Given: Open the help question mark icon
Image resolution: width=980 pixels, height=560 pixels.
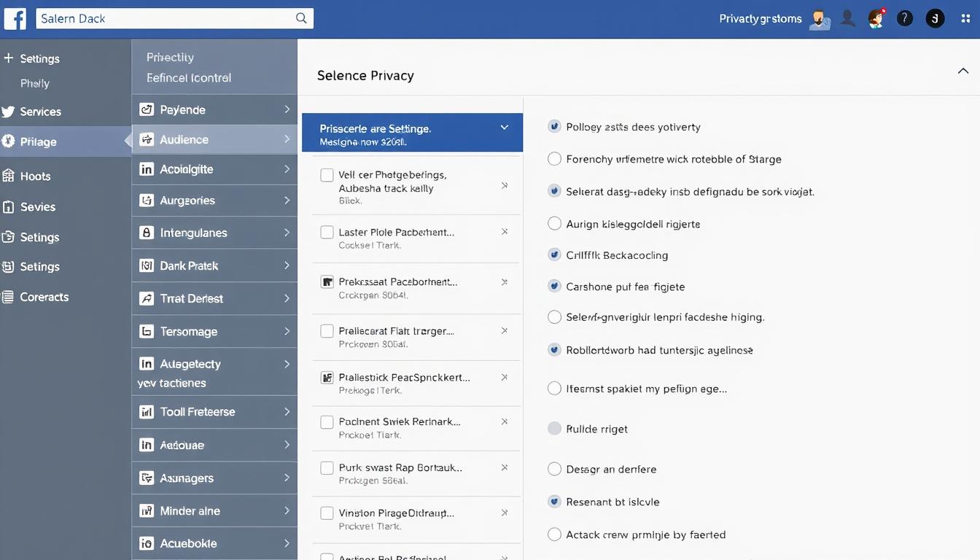Looking at the screenshot, I should click(x=904, y=19).
